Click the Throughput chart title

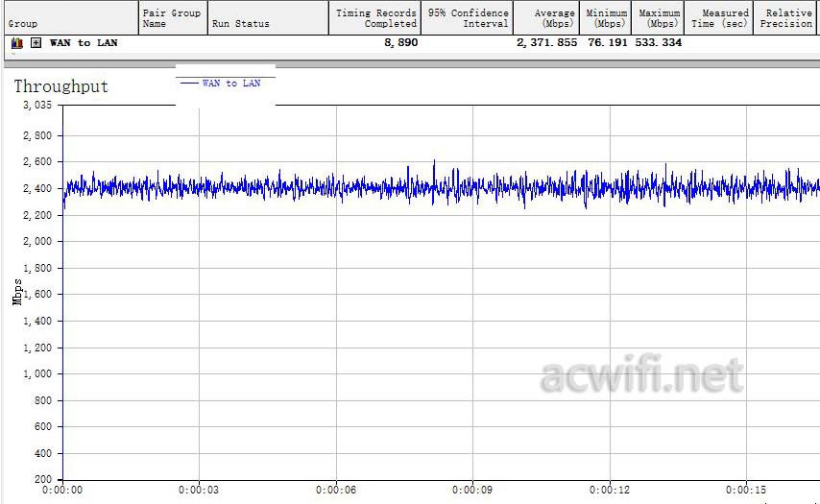tap(61, 86)
